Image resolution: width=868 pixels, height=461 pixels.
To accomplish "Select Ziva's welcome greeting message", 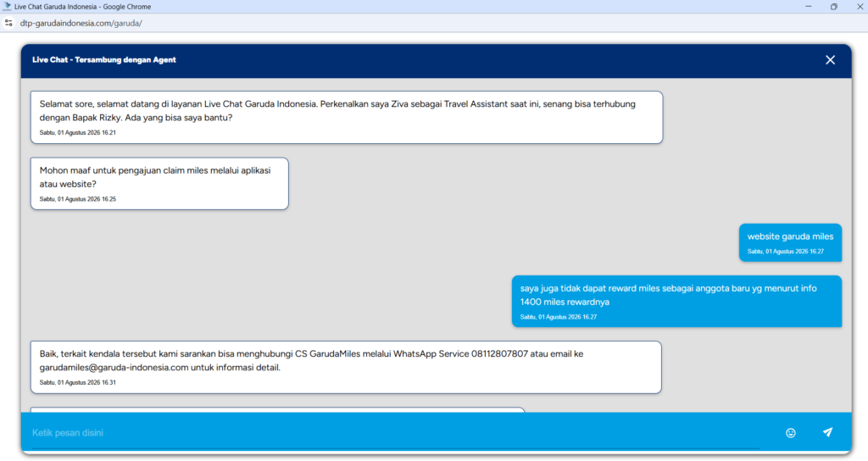I will tap(347, 117).
